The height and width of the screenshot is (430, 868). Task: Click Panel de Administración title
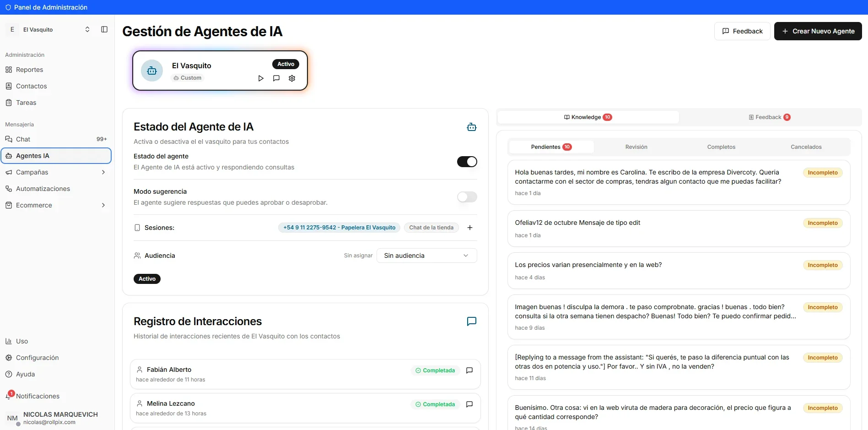[x=50, y=7]
